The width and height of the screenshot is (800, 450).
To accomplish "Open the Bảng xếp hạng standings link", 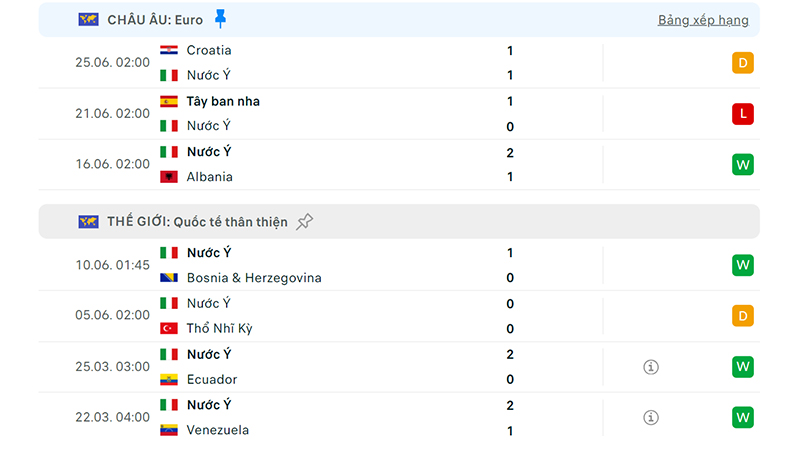I will (x=703, y=20).
